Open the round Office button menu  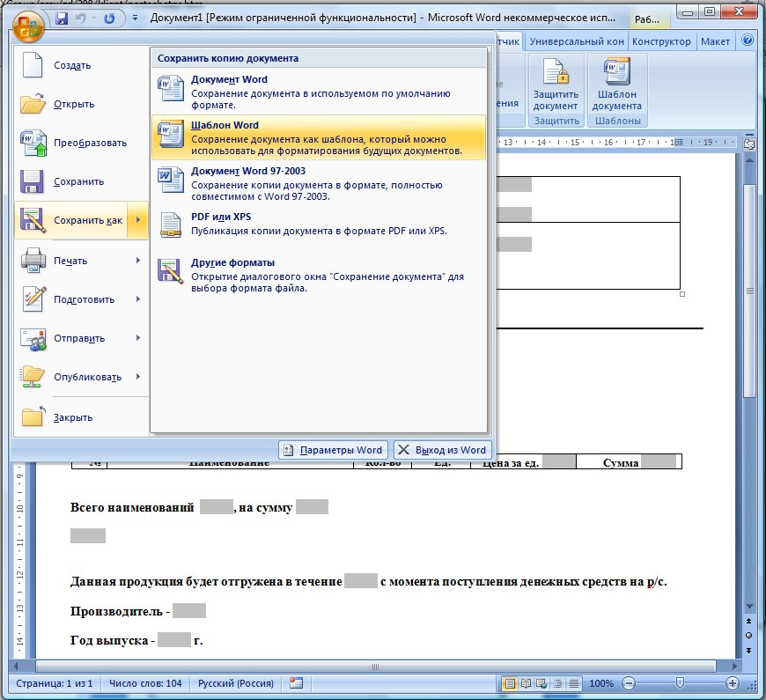coord(29,25)
